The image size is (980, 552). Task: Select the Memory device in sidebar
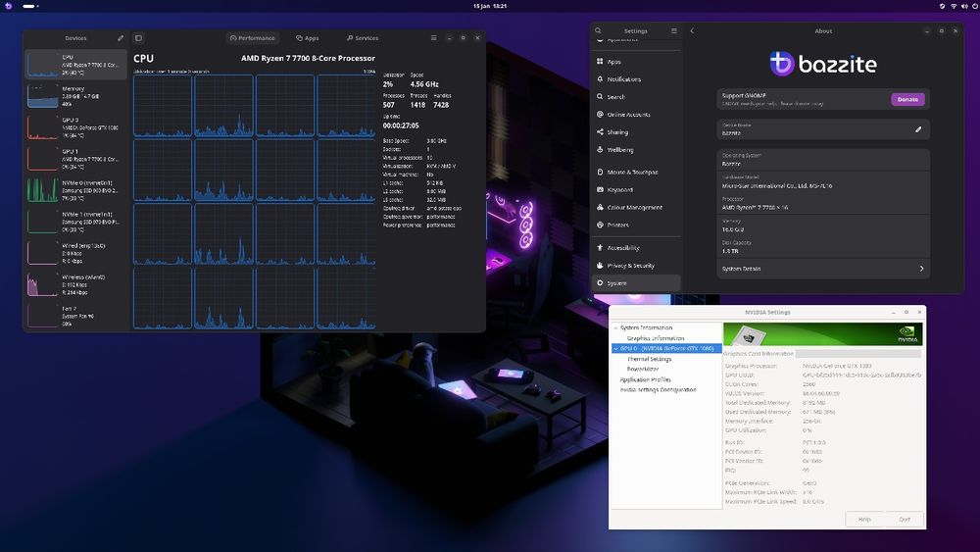(x=75, y=96)
